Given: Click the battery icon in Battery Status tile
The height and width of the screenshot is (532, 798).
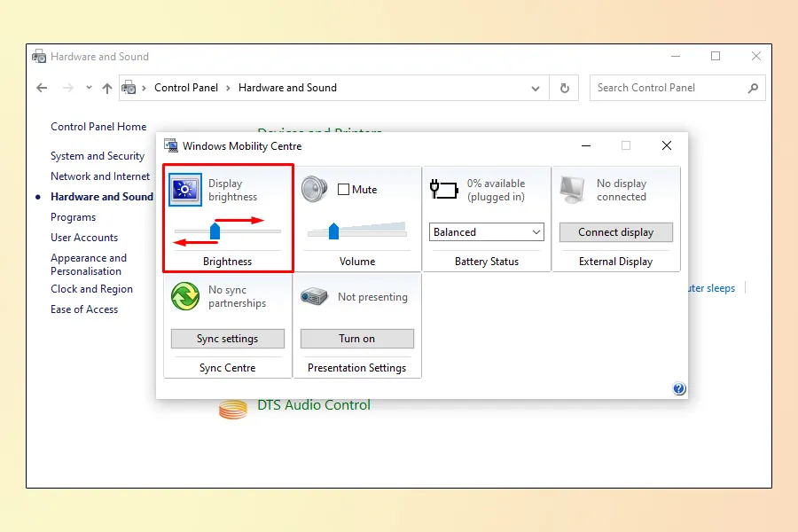Looking at the screenshot, I should coord(442,188).
